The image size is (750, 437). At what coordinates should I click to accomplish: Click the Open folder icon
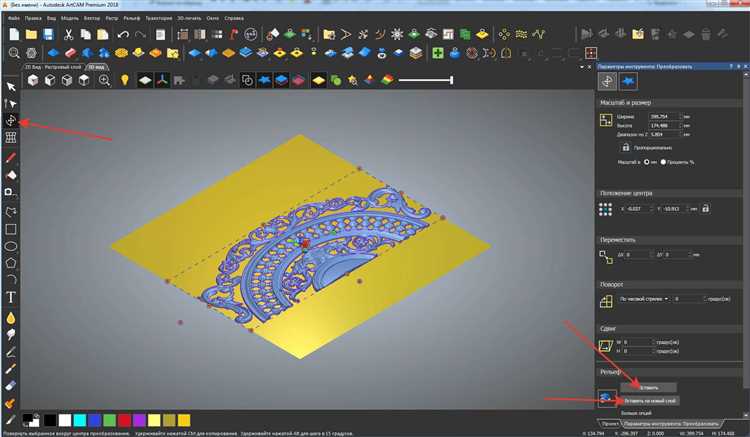click(31, 34)
